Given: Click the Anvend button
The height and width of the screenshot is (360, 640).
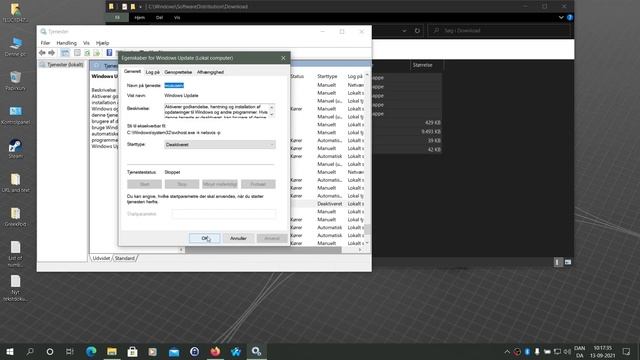Looking at the screenshot, I should pos(272,238).
